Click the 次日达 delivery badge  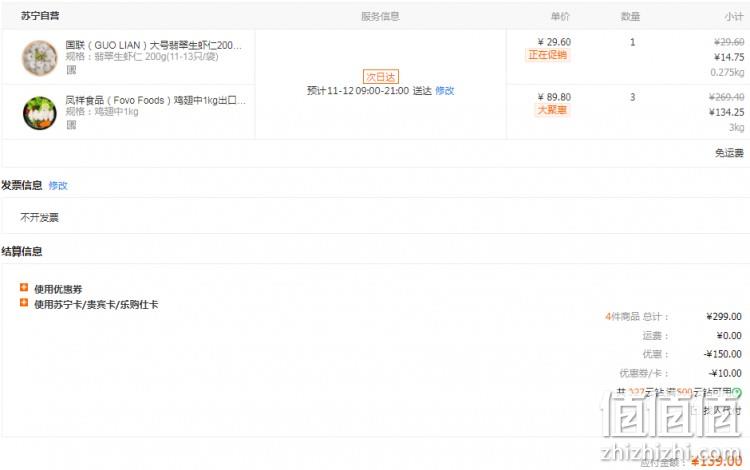pyautogui.click(x=381, y=77)
